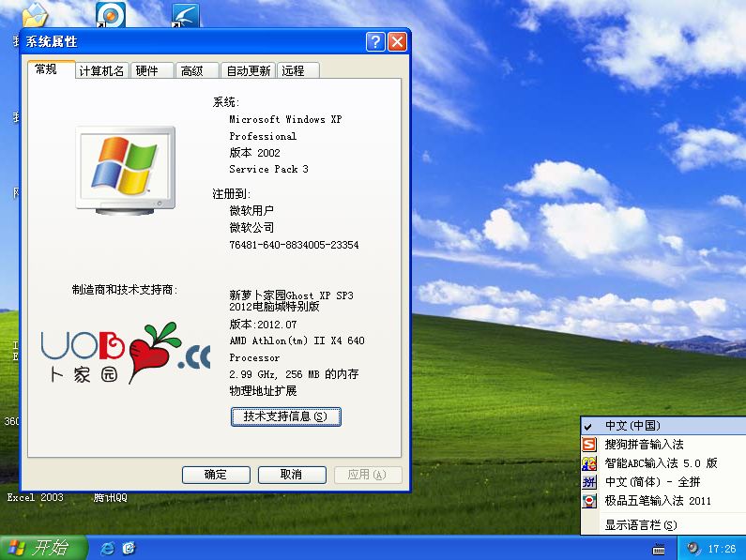This screenshot has height=560, width=746.
Task: Click the folder icon at desktop top
Action: point(35,14)
